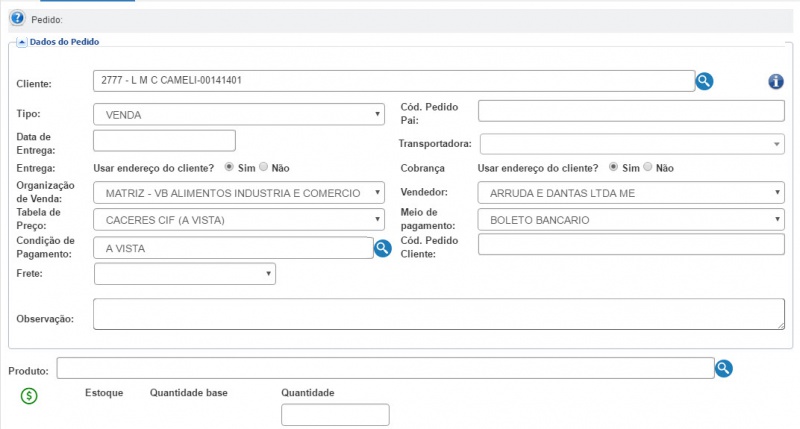Select Sim for Cobrança client address
The image size is (800, 429).
click(x=613, y=167)
